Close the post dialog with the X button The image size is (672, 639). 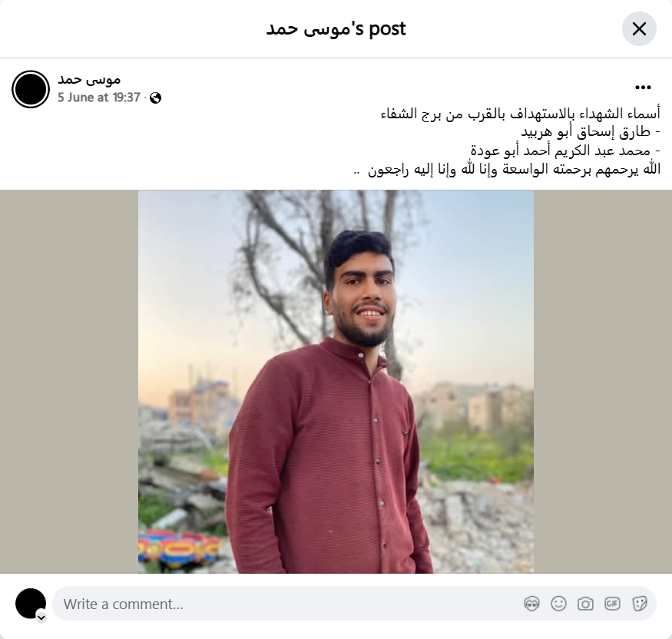point(639,29)
